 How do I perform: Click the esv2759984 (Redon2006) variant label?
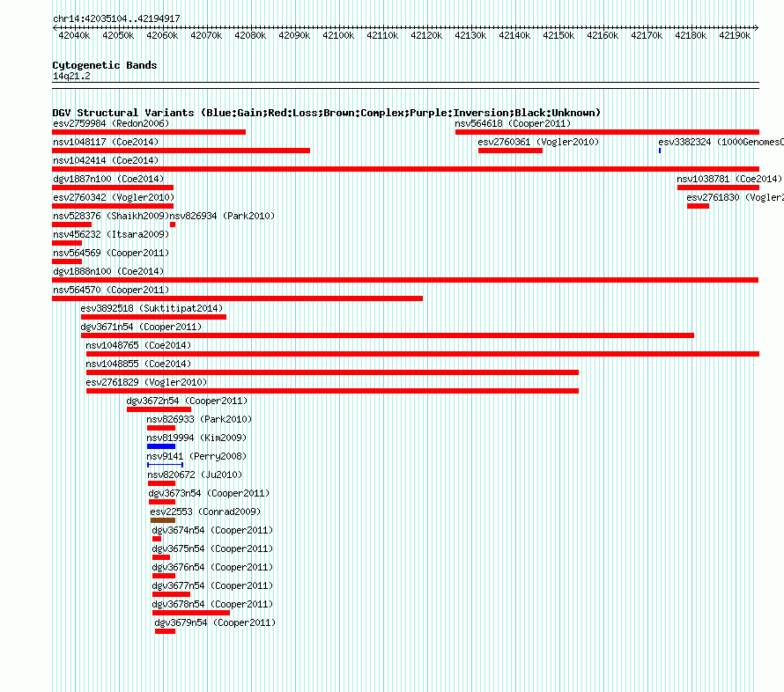(x=111, y=123)
